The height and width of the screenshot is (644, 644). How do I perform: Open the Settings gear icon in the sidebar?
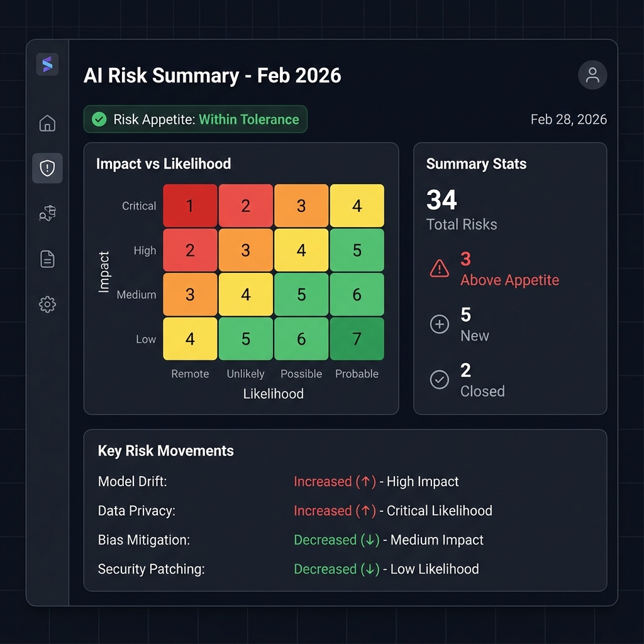tap(47, 304)
